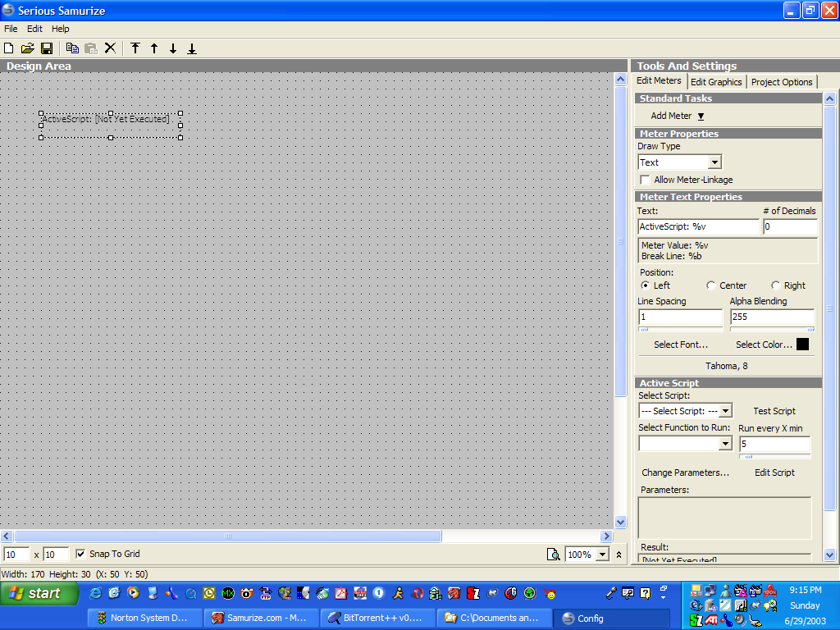Screen dimensions: 840x630
Task: Select the ActiveScript meter in the design area
Action: tap(111, 126)
